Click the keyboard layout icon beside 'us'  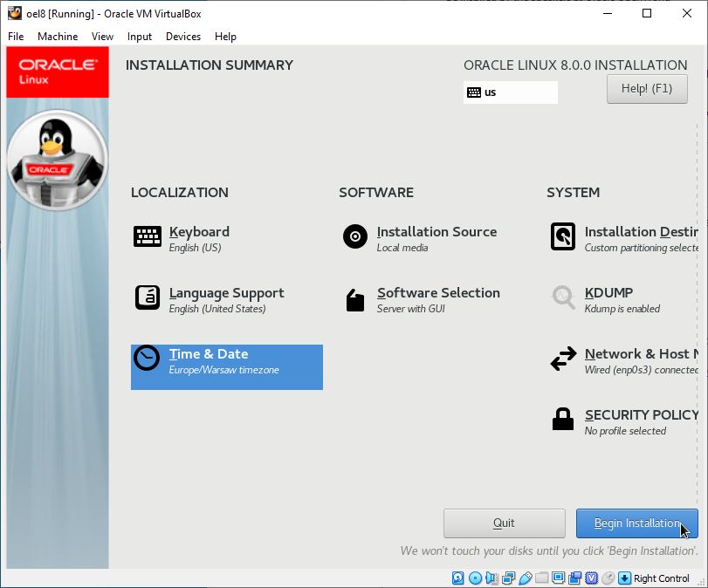coord(474,92)
